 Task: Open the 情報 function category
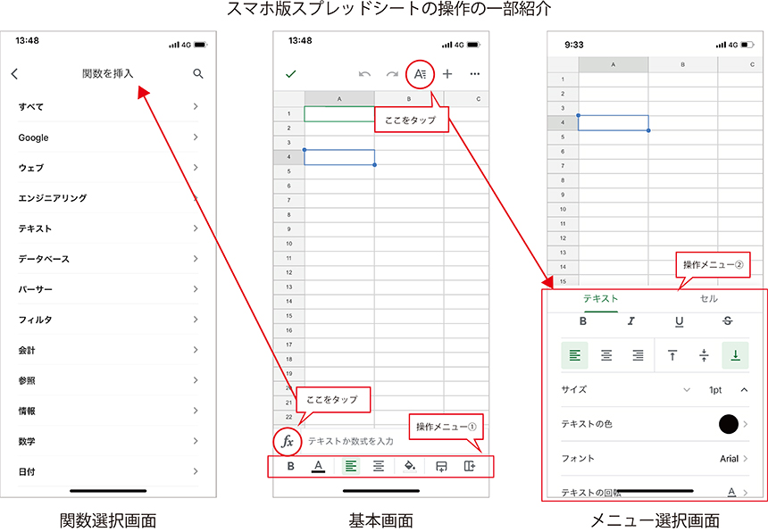point(108,411)
